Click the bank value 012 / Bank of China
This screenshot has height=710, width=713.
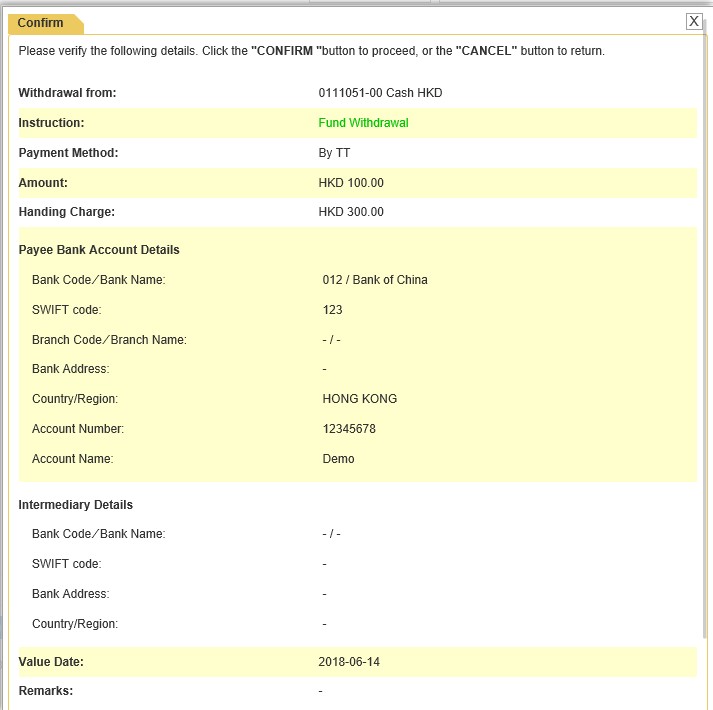pos(375,280)
